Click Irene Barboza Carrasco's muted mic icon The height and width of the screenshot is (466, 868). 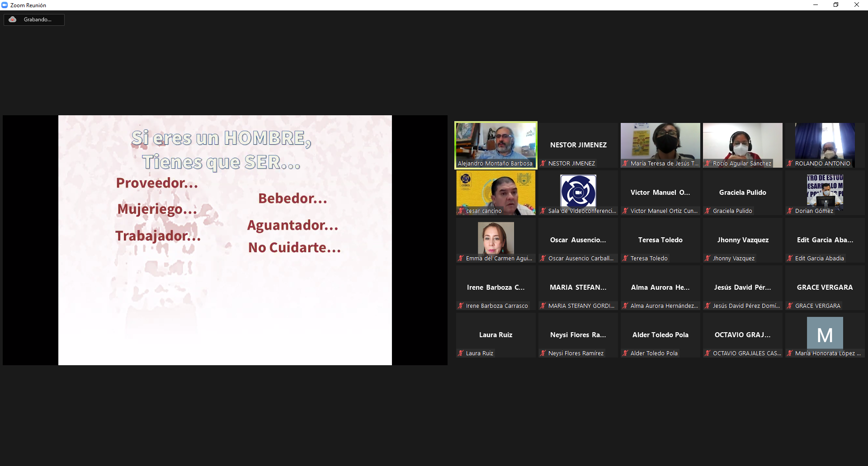tap(461, 306)
